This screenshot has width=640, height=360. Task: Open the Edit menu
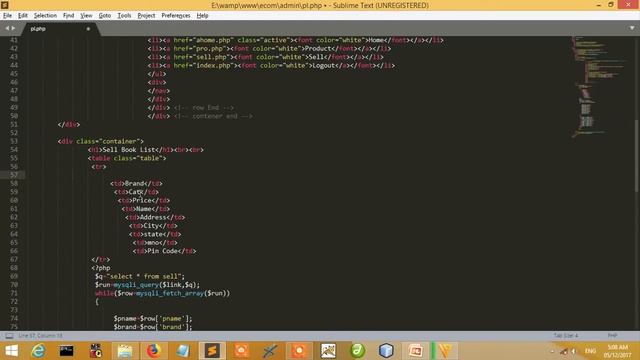coord(23,16)
